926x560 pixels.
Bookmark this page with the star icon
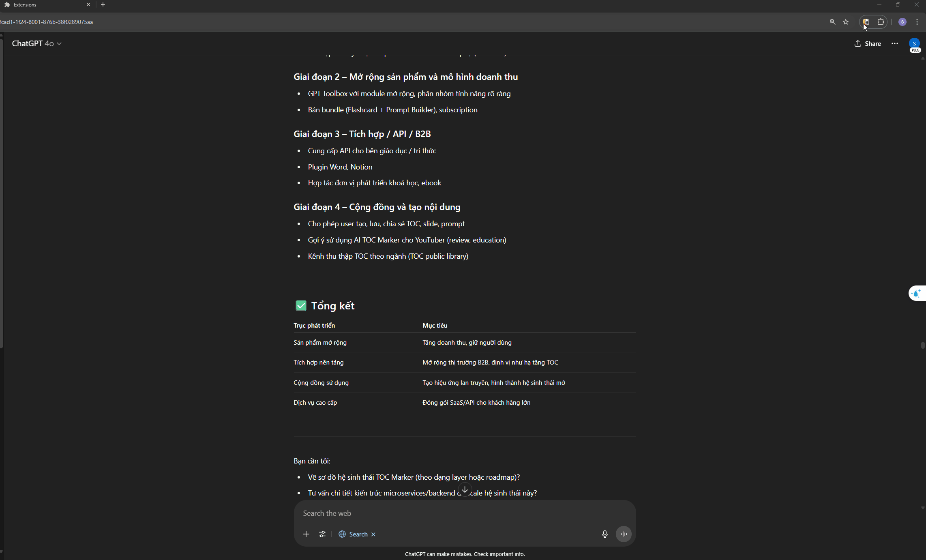[846, 22]
